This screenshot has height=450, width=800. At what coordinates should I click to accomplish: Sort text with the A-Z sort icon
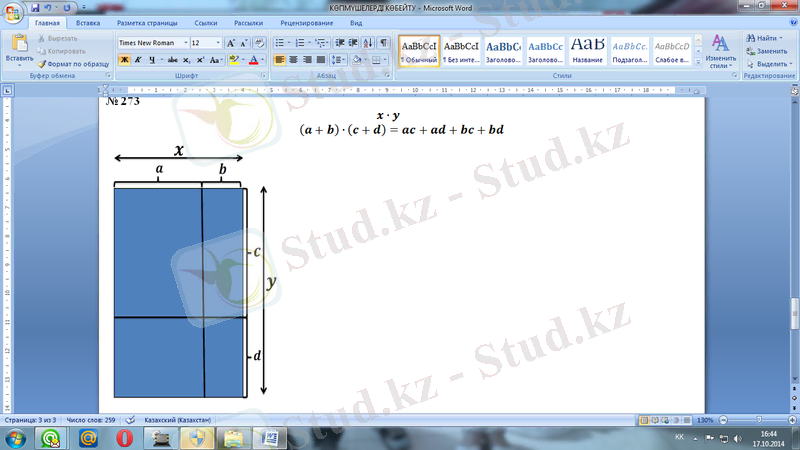point(369,43)
